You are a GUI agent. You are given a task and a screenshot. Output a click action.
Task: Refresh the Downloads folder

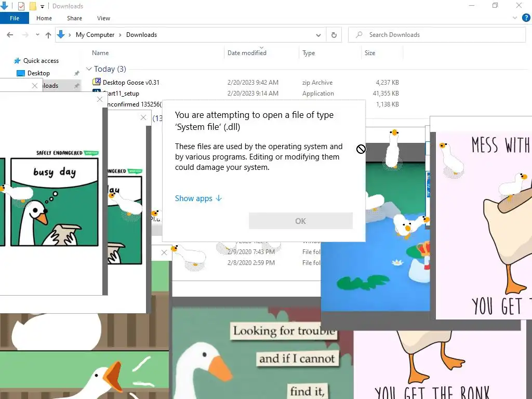pyautogui.click(x=334, y=35)
